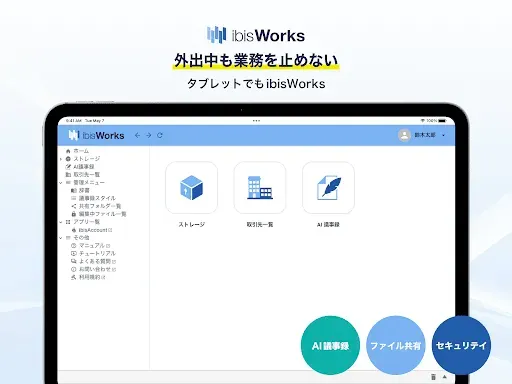Open the user avatar profile icon
The image size is (512, 384).
pyautogui.click(x=404, y=135)
